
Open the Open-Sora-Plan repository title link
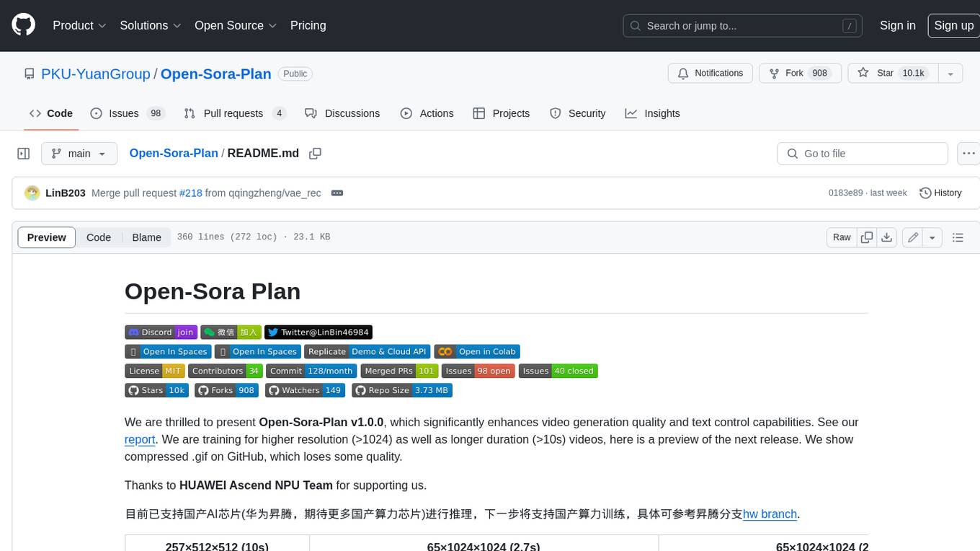pyautogui.click(x=215, y=74)
